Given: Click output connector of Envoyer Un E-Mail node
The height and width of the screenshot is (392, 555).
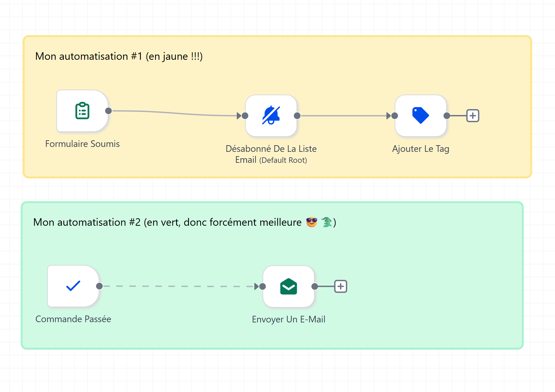Looking at the screenshot, I should click(315, 286).
